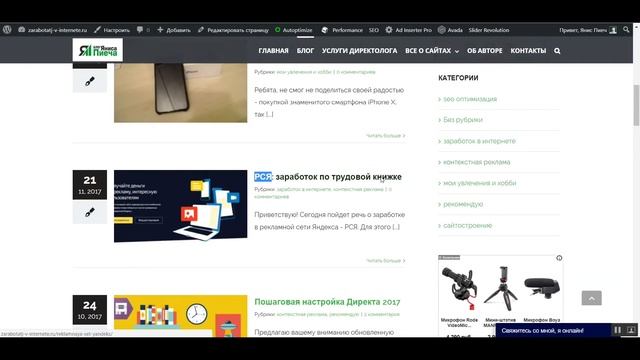640x360 pixels.
Task: Open the КОНТАКТЫ menu item
Action: pyautogui.click(x=528, y=51)
